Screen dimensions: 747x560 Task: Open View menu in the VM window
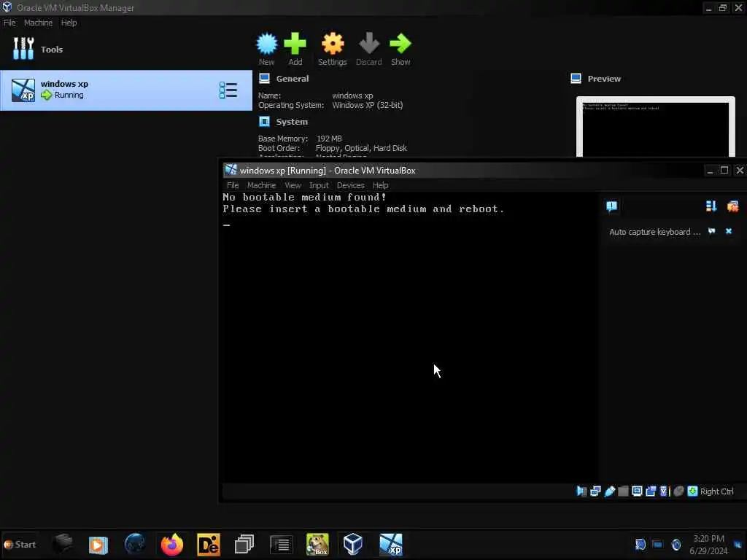pos(293,185)
